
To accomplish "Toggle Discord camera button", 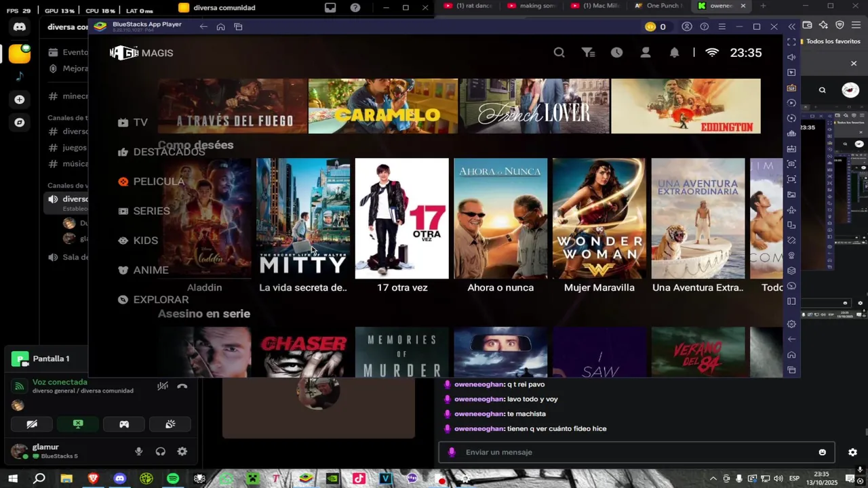I will (x=32, y=424).
